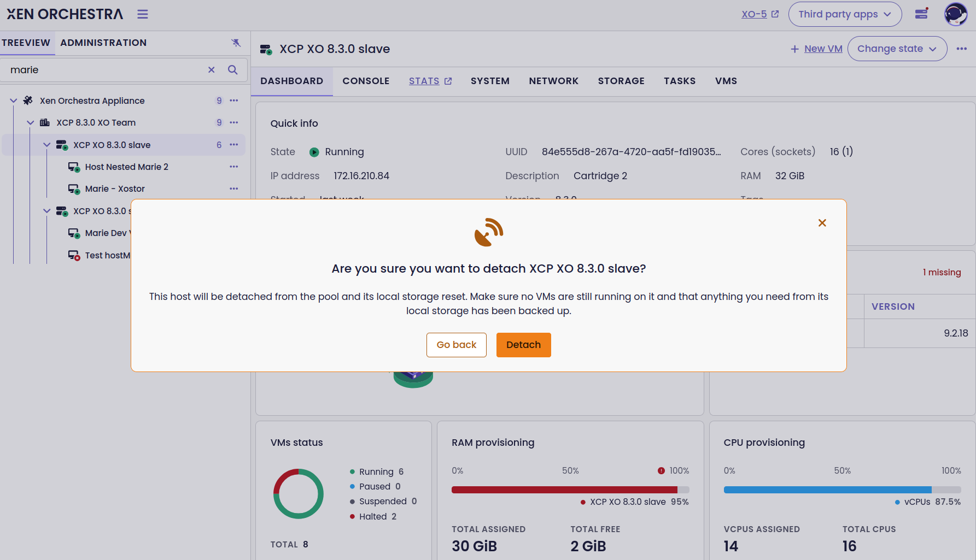Click the red 100% RAM warning icon

(661, 470)
